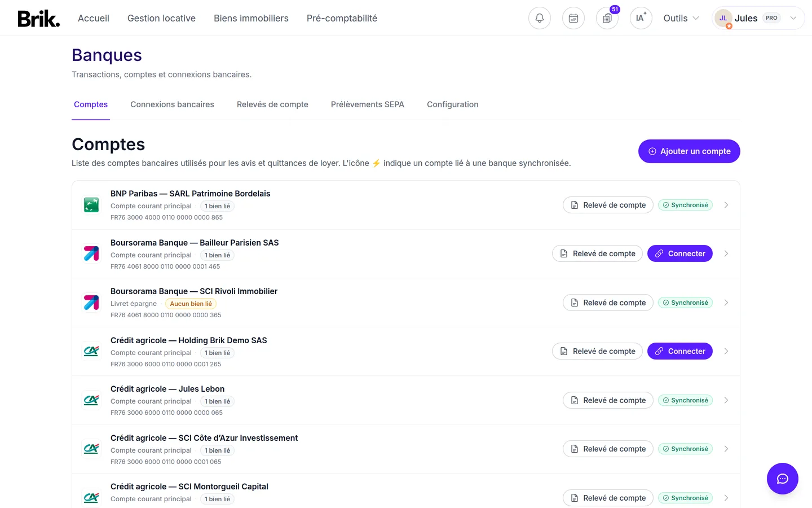Open the BNP Paribas row chevron

point(726,205)
